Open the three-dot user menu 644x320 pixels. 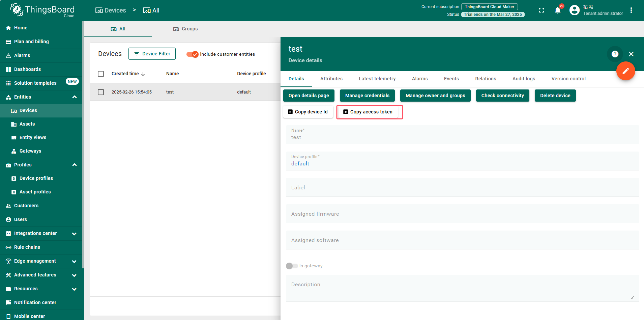(631, 10)
